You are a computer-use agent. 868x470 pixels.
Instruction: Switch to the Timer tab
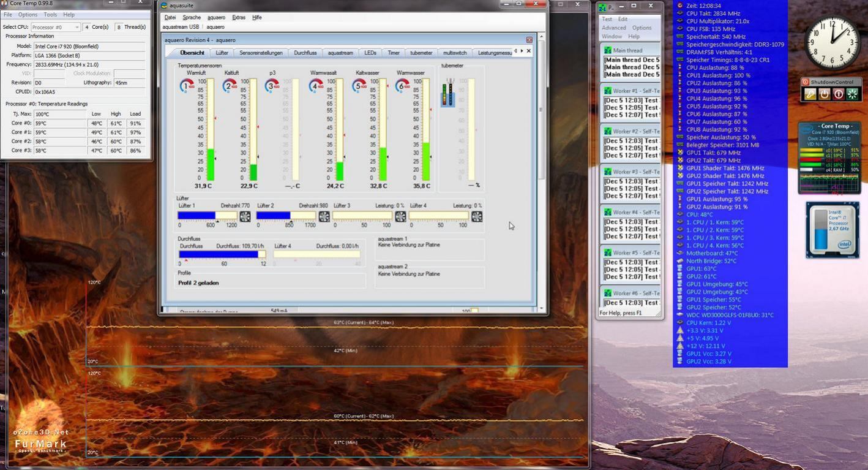[394, 53]
